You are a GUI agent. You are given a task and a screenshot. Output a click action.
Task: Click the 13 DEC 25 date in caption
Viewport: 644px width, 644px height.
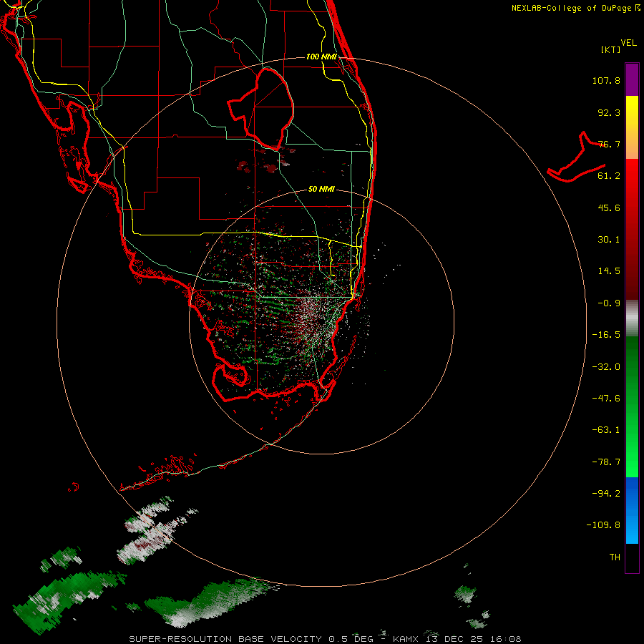(457, 639)
